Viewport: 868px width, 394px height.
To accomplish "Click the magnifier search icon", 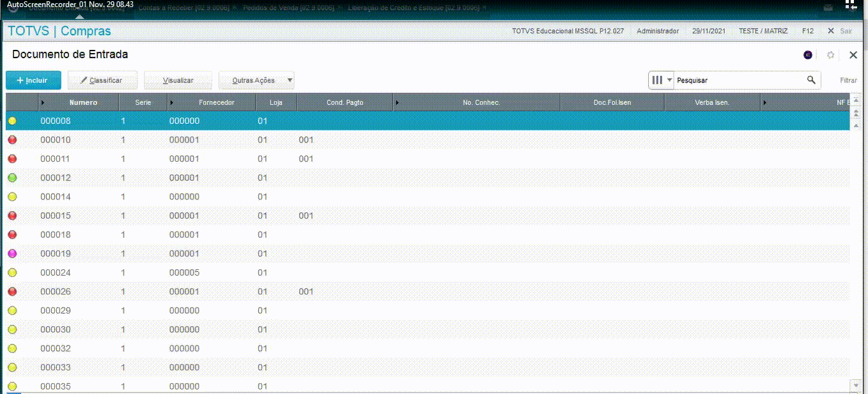I will [811, 80].
